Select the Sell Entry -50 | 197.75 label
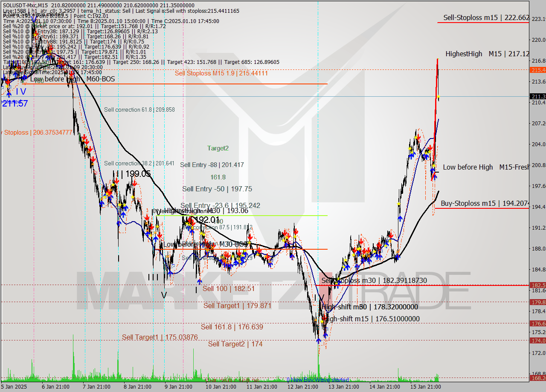Screen dimensions: 546x392 [217, 189]
